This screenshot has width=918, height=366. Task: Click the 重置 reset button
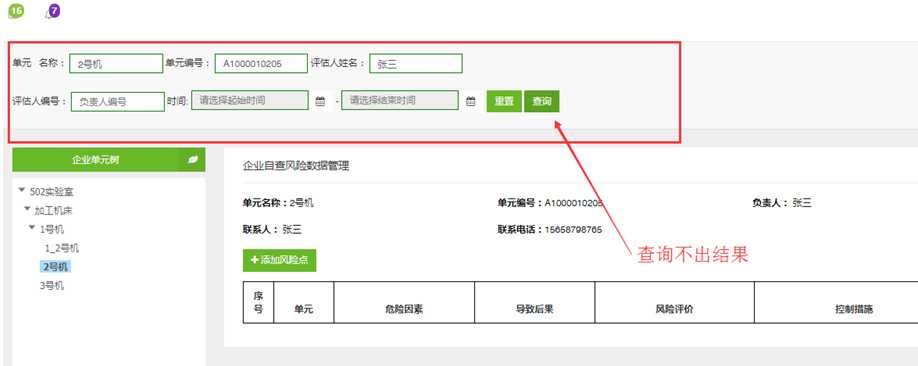[504, 101]
